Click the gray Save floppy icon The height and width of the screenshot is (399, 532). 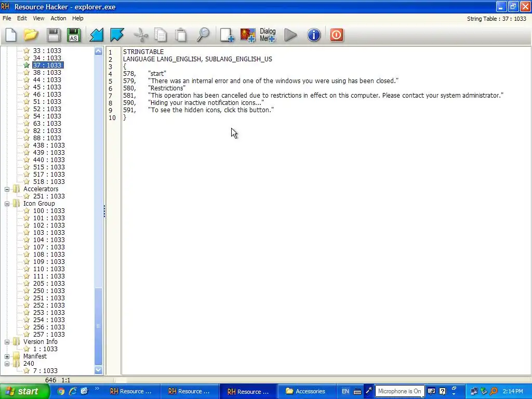[53, 35]
